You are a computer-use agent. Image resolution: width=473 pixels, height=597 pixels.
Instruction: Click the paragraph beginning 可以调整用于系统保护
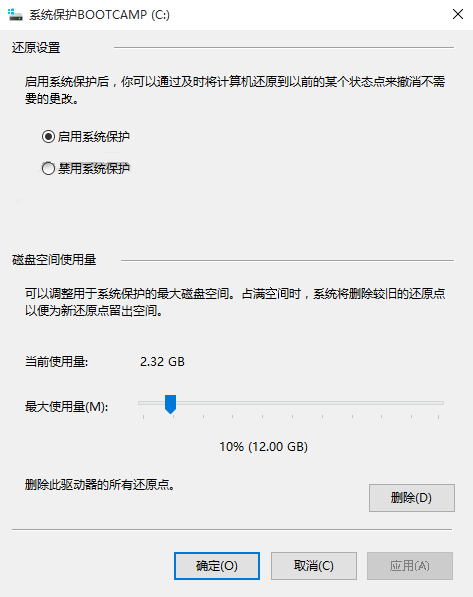tap(235, 302)
